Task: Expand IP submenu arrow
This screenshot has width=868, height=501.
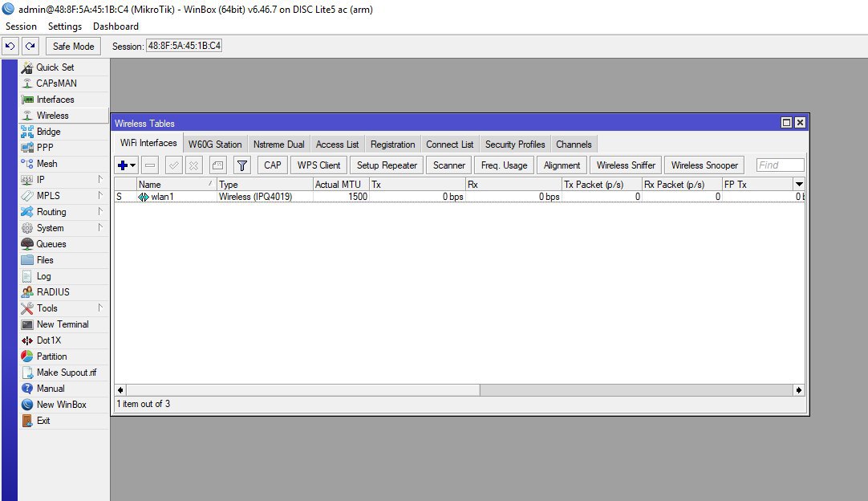Action: (x=100, y=179)
